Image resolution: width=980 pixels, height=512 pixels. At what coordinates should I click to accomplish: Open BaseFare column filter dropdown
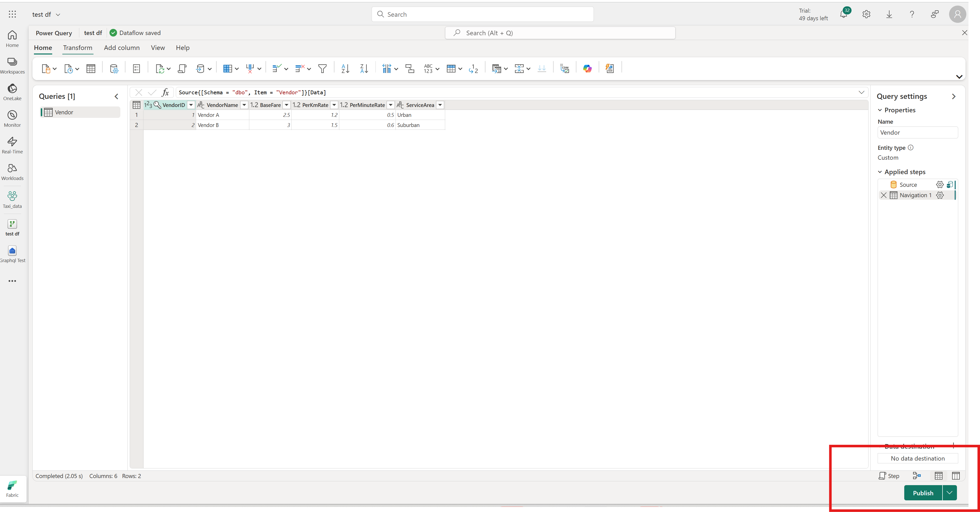[287, 105]
